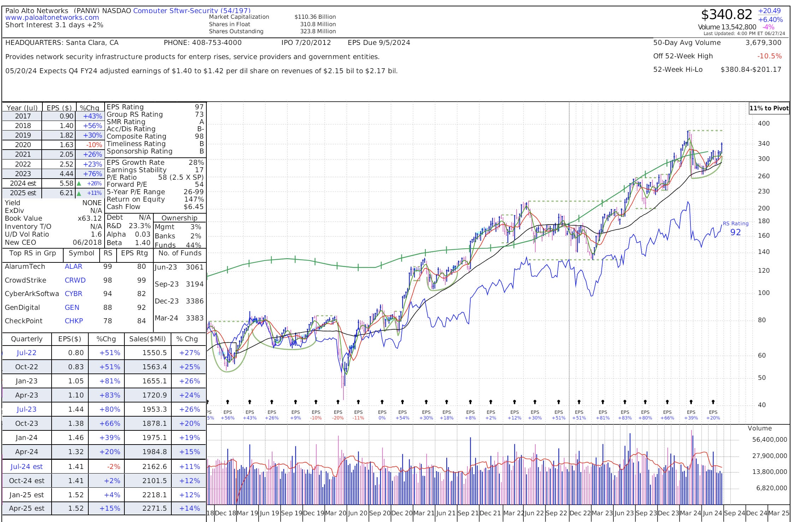The width and height of the screenshot is (812, 522).
Task: Click the Mar 20 label on time axis
Action: point(336,513)
